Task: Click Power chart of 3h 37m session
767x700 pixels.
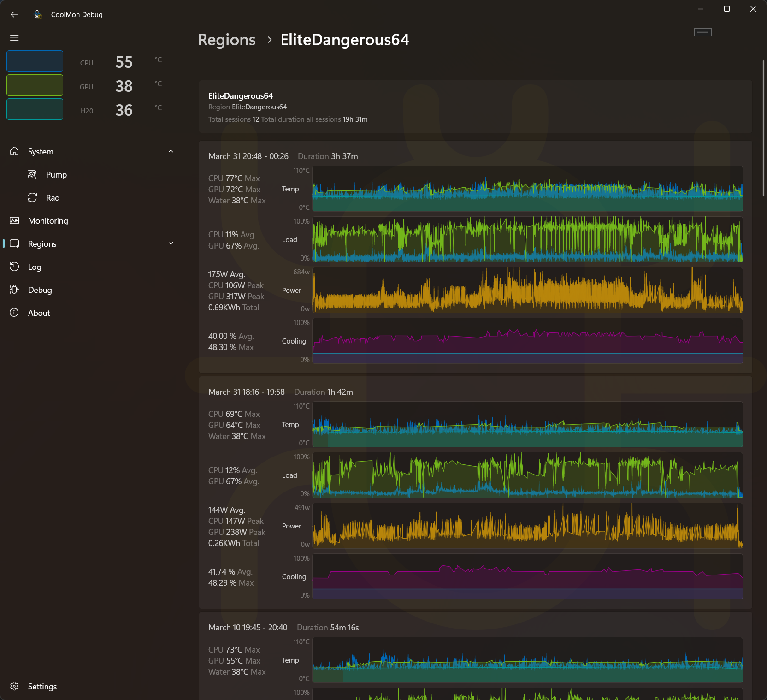Action: coord(527,290)
